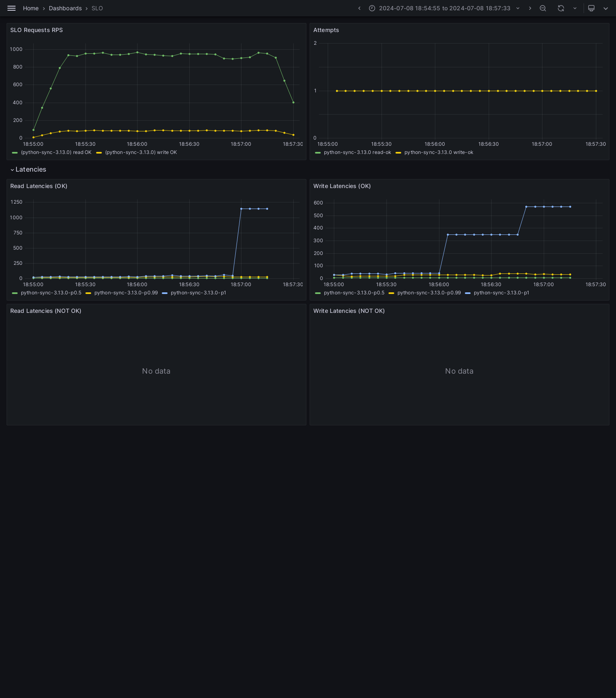
Task: Click the 1250 y-axis label in Read Latencies
Action: click(x=16, y=202)
